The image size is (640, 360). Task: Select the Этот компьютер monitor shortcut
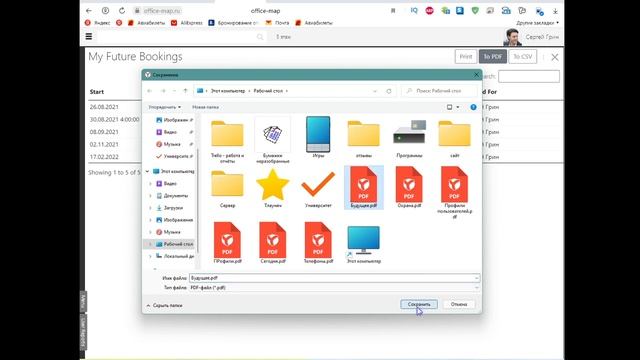click(363, 244)
